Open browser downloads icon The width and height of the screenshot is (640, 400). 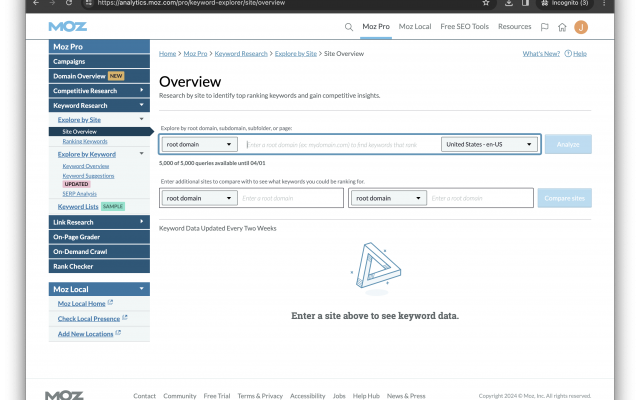point(509,3)
